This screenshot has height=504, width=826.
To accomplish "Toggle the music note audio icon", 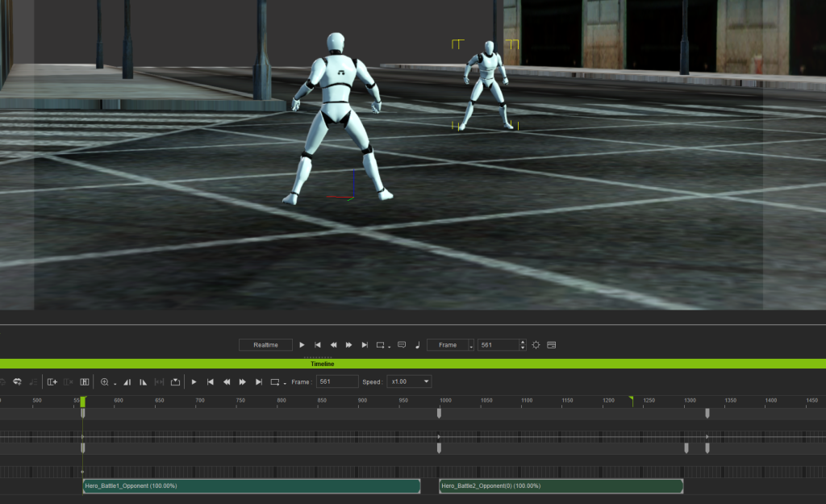I will tap(417, 345).
